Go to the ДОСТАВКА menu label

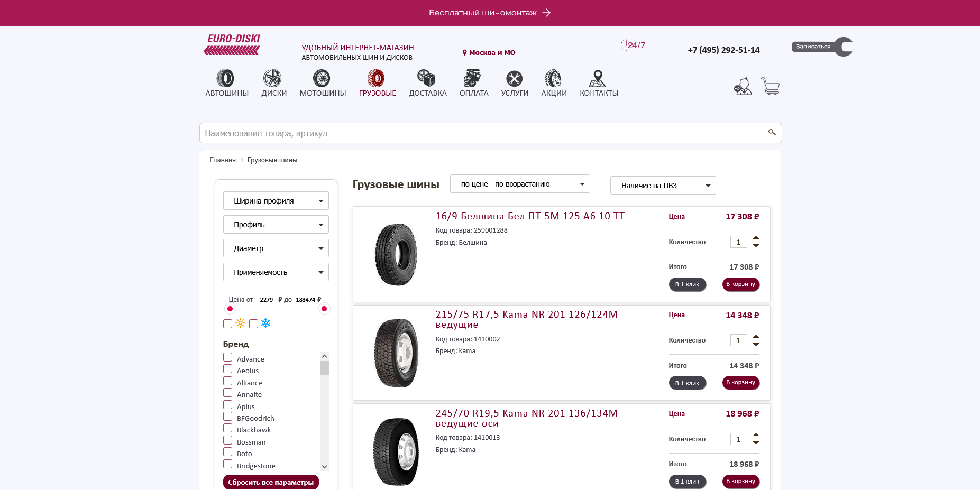[428, 93]
